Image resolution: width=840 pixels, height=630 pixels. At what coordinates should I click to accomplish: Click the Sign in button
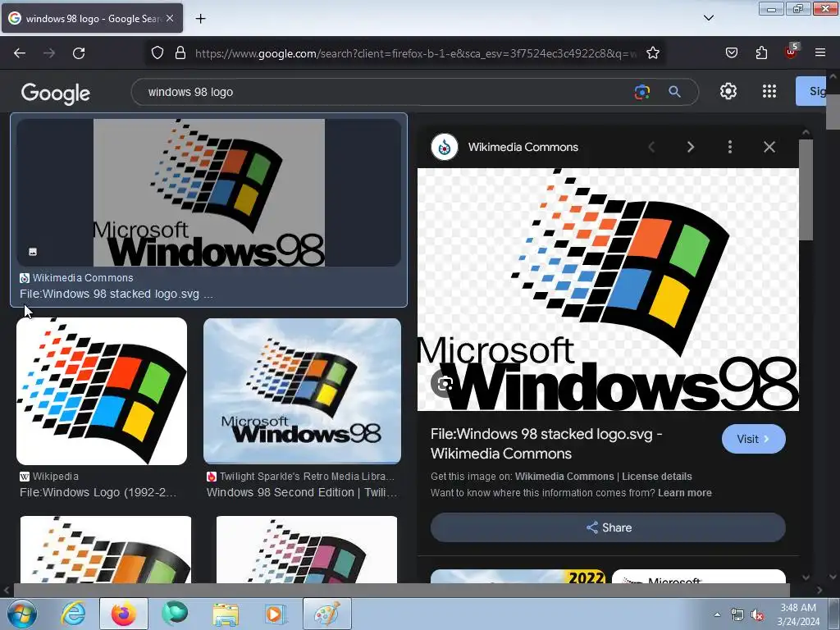click(812, 91)
